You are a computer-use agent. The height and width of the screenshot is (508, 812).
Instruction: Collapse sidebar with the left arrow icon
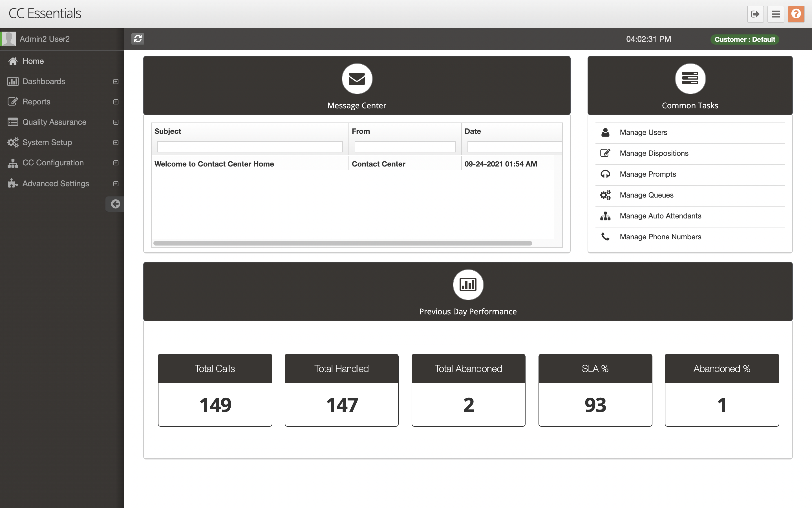point(115,204)
